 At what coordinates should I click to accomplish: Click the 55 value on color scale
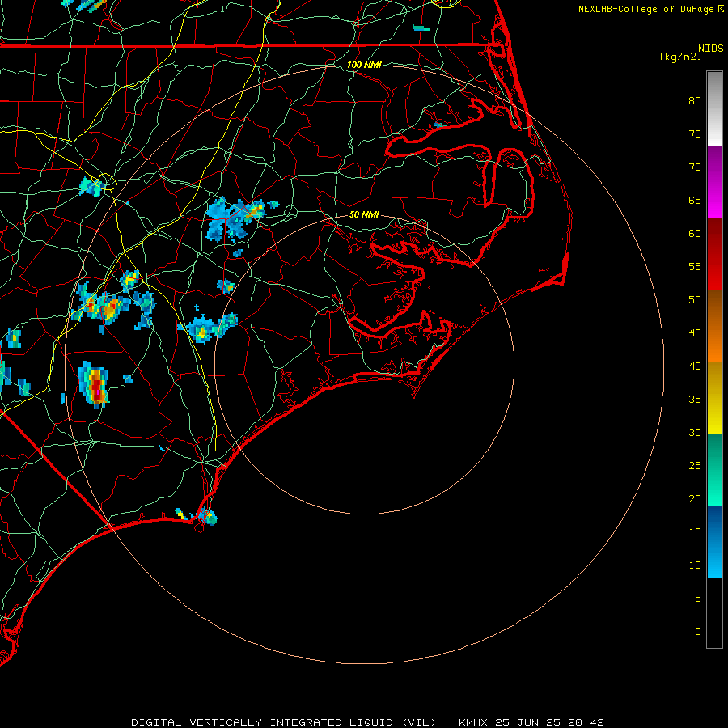pyautogui.click(x=695, y=267)
